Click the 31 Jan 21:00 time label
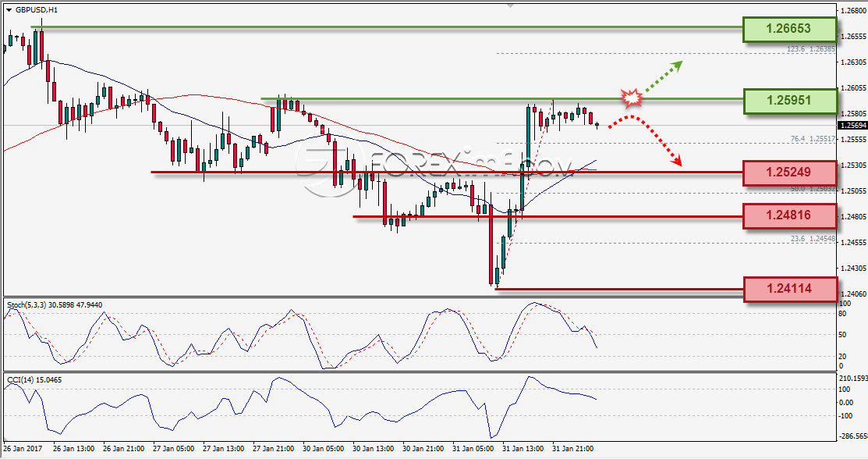868x459 pixels. pyautogui.click(x=573, y=449)
